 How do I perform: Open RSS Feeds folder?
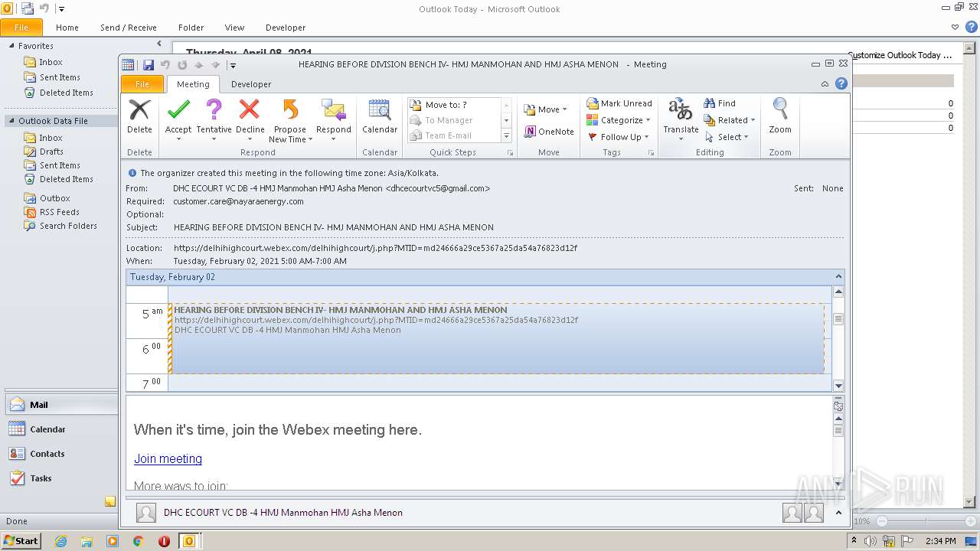[59, 212]
